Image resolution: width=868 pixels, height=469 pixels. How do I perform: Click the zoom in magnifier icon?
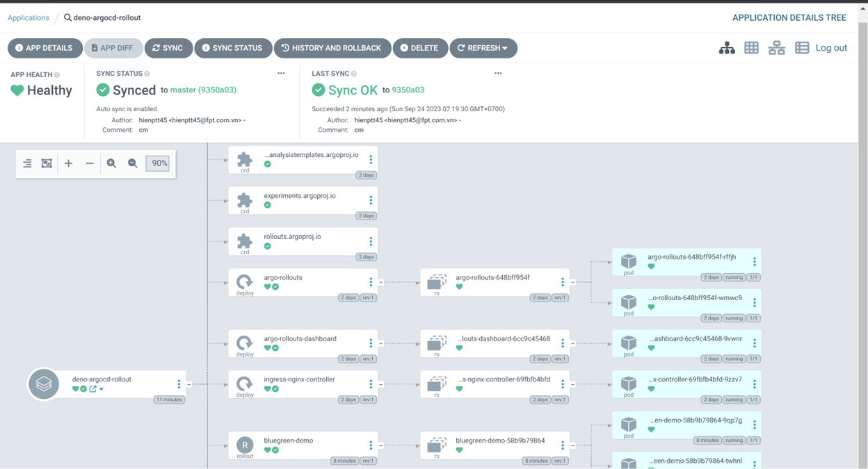(x=111, y=163)
